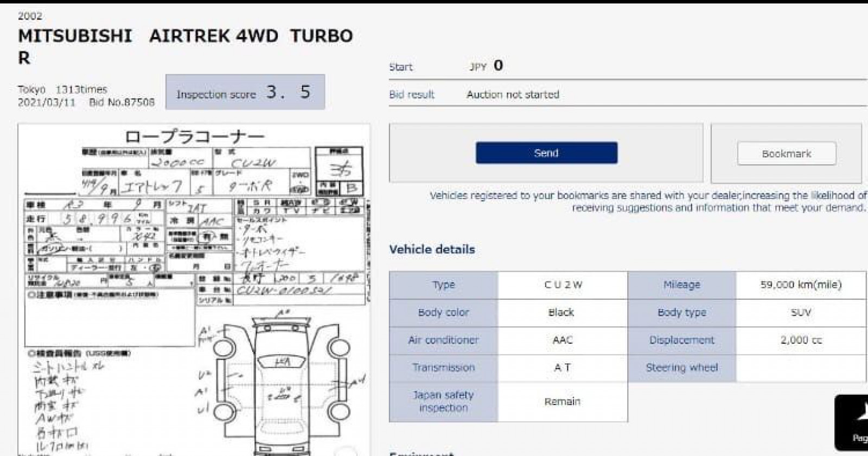This screenshot has height=456, width=868.
Task: Click the AT transmission value
Action: (563, 368)
